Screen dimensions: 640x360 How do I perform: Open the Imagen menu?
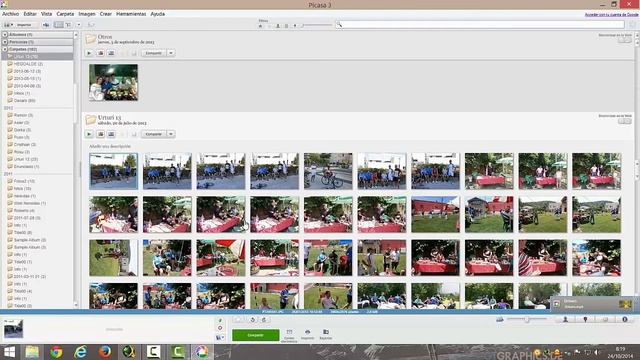(x=87, y=14)
